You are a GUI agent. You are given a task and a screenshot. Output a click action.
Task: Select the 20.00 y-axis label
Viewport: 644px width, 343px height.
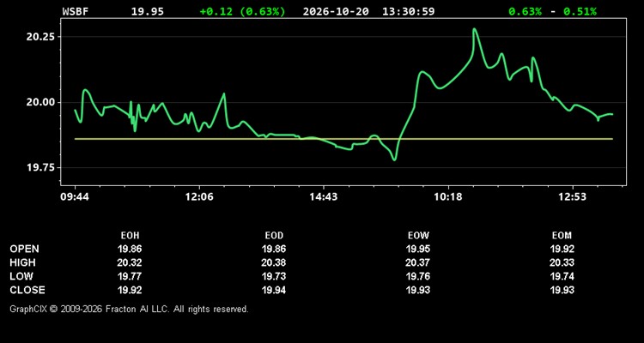[x=40, y=102]
